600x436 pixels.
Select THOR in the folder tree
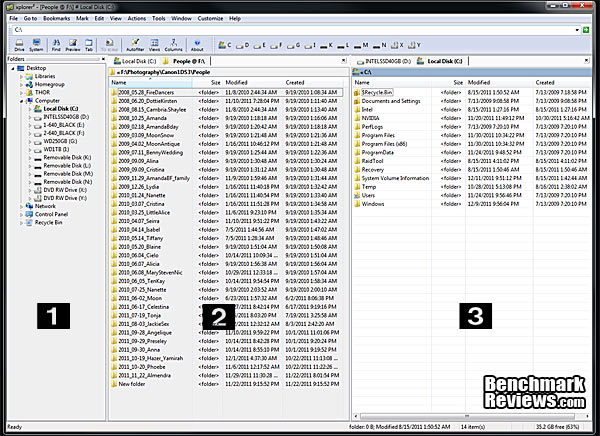tap(42, 92)
